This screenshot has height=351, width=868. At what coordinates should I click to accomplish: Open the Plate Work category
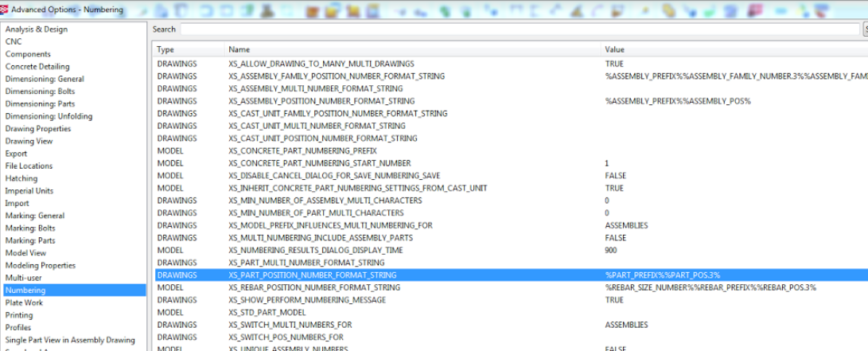pyautogui.click(x=25, y=303)
